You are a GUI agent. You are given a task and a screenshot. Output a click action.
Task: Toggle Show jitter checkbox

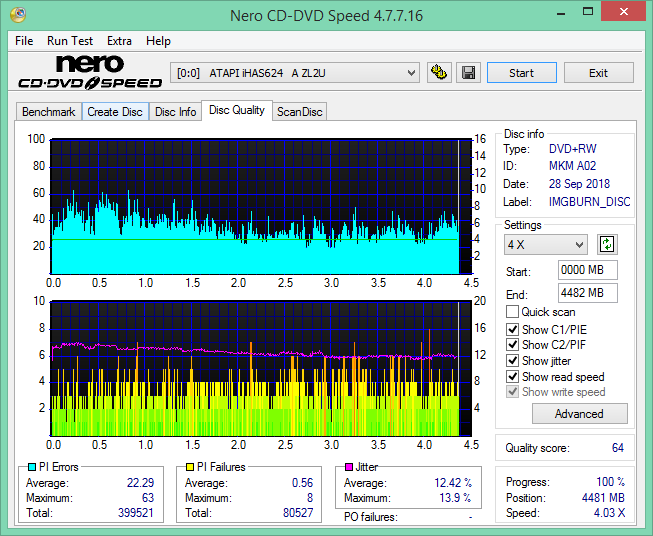[x=512, y=361]
